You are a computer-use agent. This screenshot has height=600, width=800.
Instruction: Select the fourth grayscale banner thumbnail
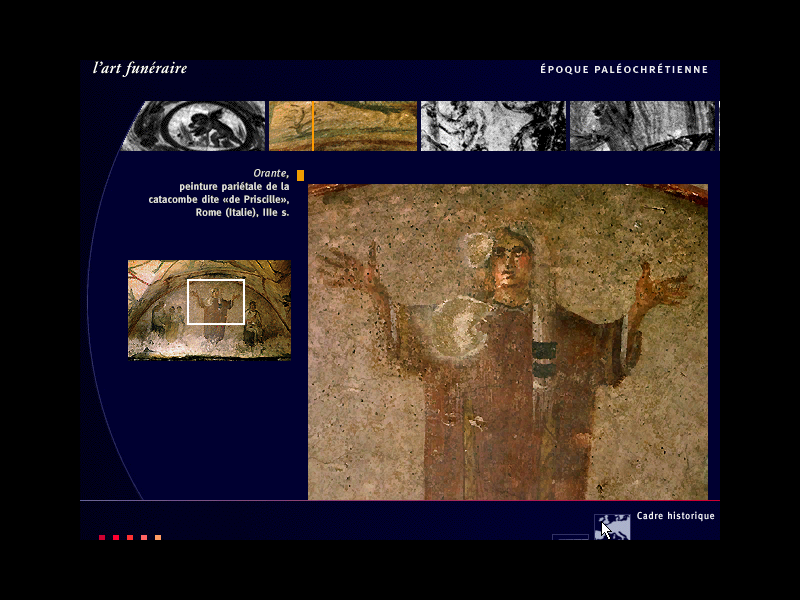(x=643, y=126)
